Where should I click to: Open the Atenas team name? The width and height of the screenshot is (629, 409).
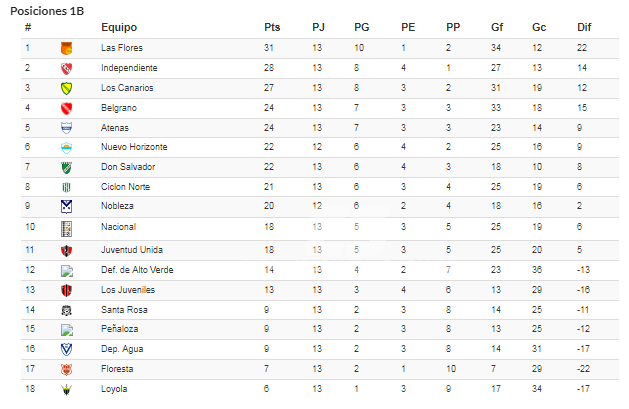point(115,128)
